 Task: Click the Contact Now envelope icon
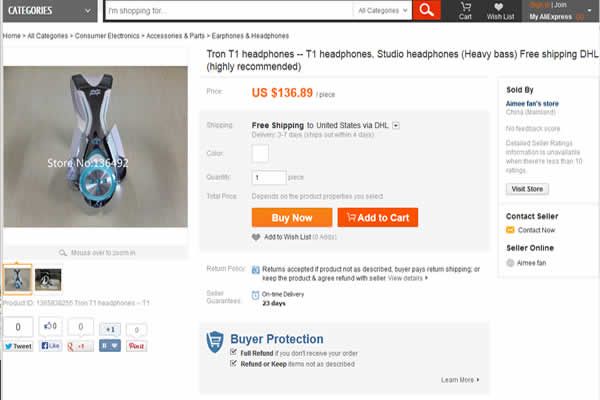click(510, 230)
